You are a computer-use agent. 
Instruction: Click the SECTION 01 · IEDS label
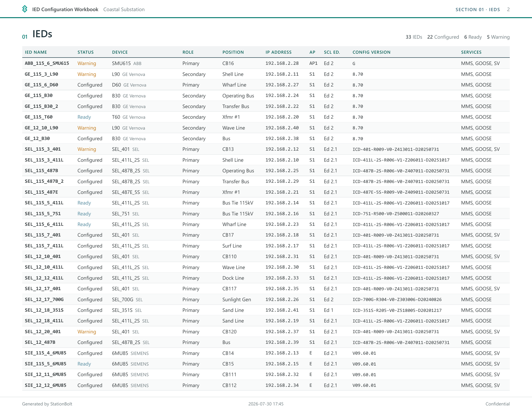coord(478,9)
